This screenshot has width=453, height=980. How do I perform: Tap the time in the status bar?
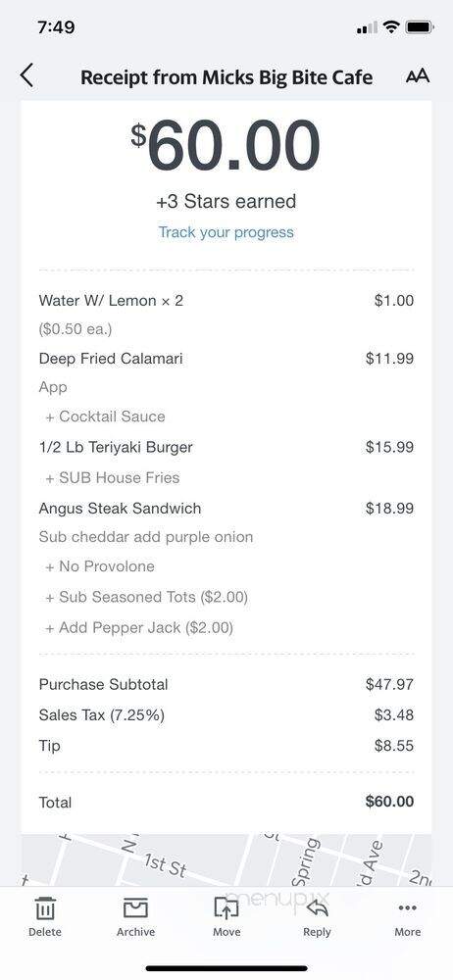(56, 27)
